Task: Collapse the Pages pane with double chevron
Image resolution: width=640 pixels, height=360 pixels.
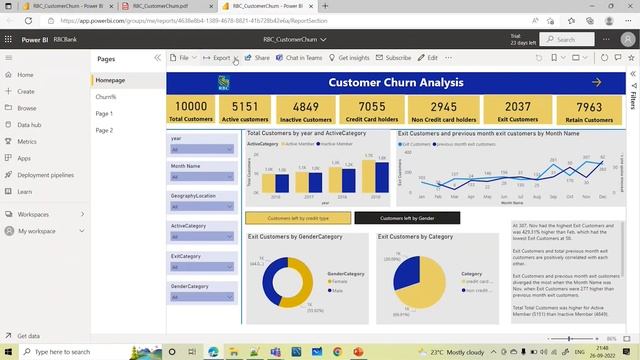Action: point(158,58)
